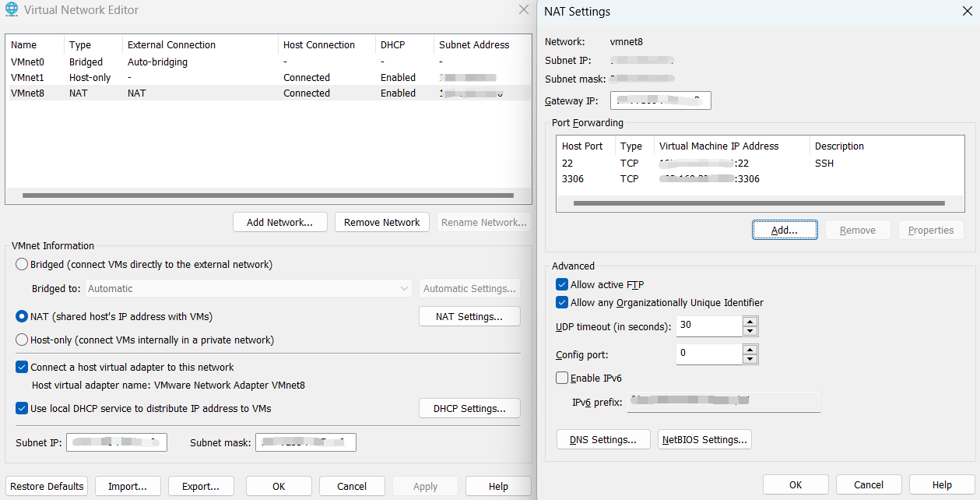Image resolution: width=980 pixels, height=500 pixels.
Task: Toggle Allow any Organizationally Unique Identifier checkbox
Action: (x=562, y=303)
